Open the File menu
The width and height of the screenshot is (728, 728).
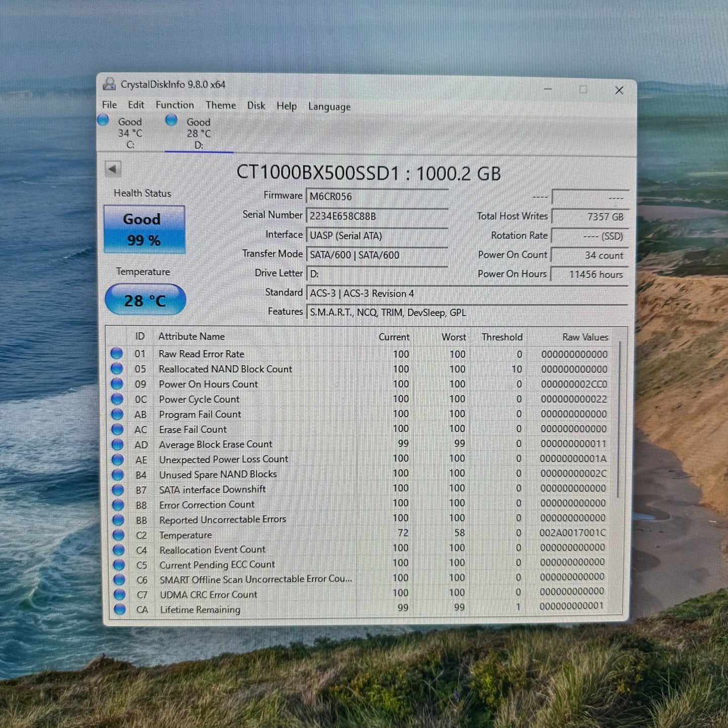(x=109, y=105)
